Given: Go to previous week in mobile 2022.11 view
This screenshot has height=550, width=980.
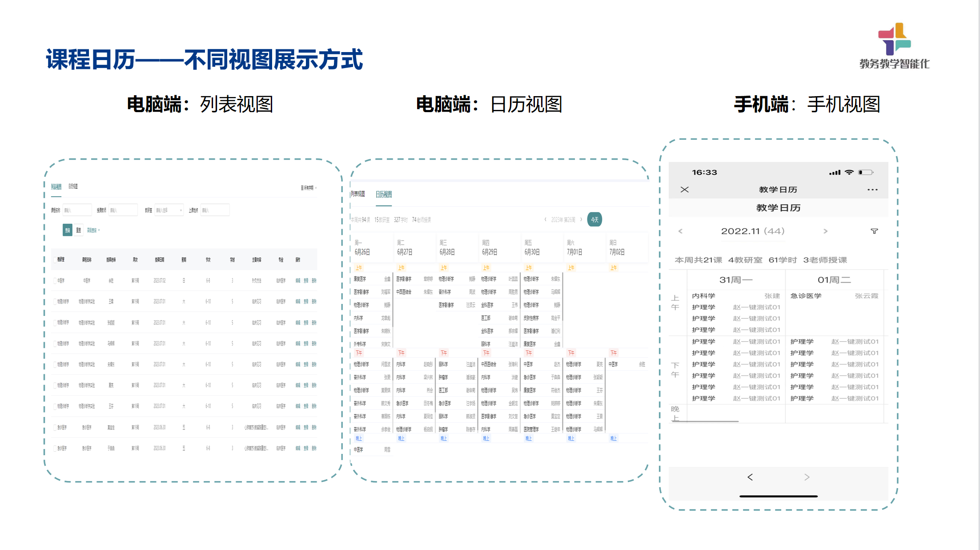Looking at the screenshot, I should coord(680,231).
